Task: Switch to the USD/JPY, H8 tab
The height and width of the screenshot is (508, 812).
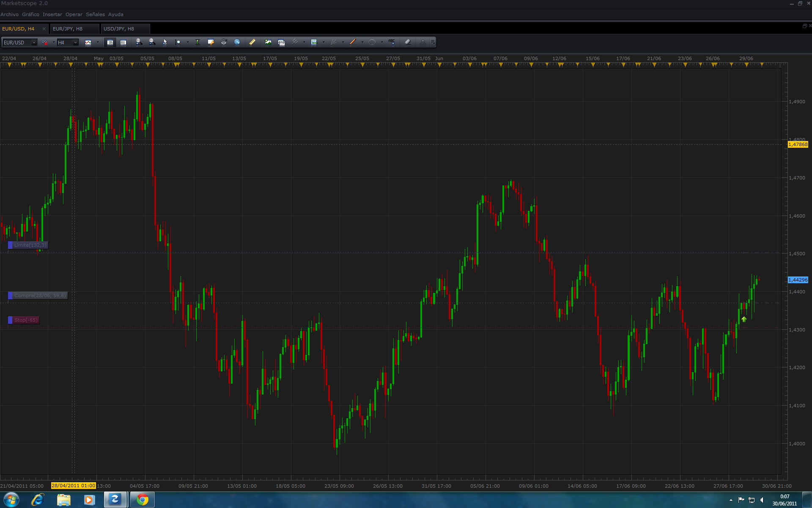Action: tap(119, 29)
